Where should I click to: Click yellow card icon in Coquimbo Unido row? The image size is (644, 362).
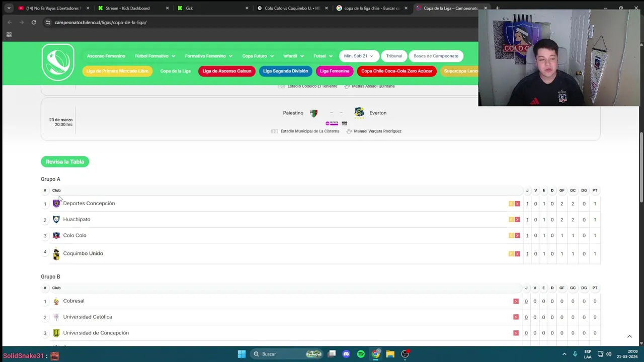pos(511,254)
